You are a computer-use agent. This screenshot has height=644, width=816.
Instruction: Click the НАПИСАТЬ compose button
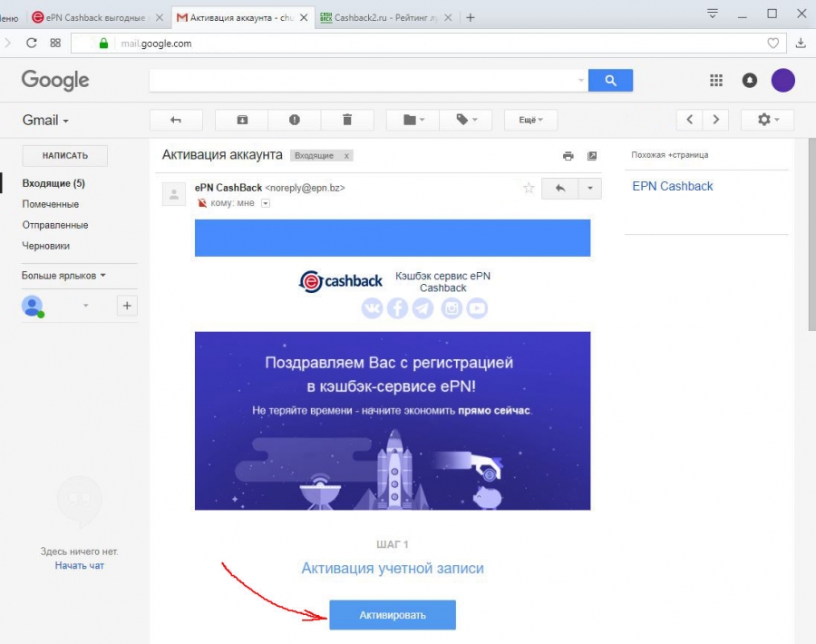click(x=65, y=156)
